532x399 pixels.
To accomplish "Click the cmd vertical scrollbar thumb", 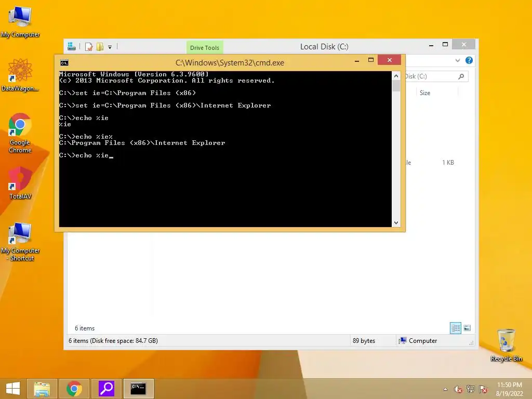I will (396, 86).
